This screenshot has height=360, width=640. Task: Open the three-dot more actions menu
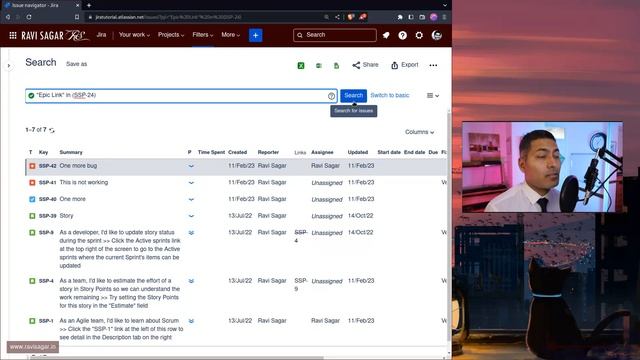point(433,65)
